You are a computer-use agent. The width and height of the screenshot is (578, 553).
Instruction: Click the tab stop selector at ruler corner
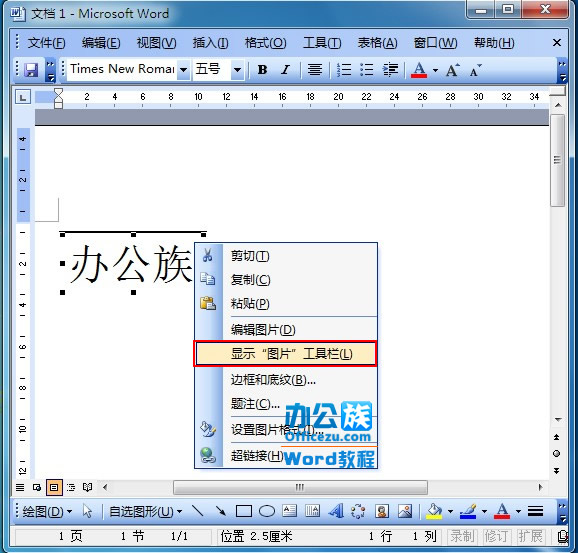coord(23,97)
